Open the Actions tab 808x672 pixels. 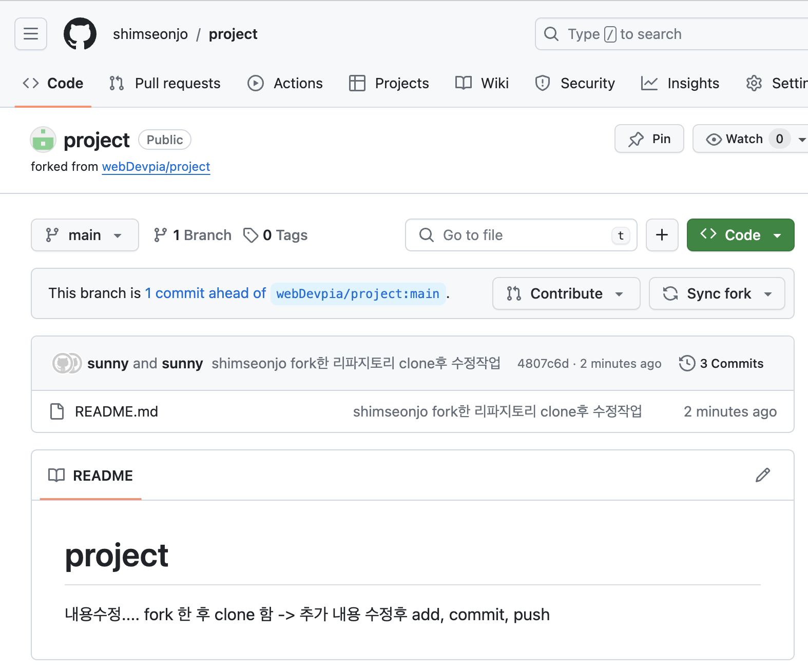tap(285, 83)
